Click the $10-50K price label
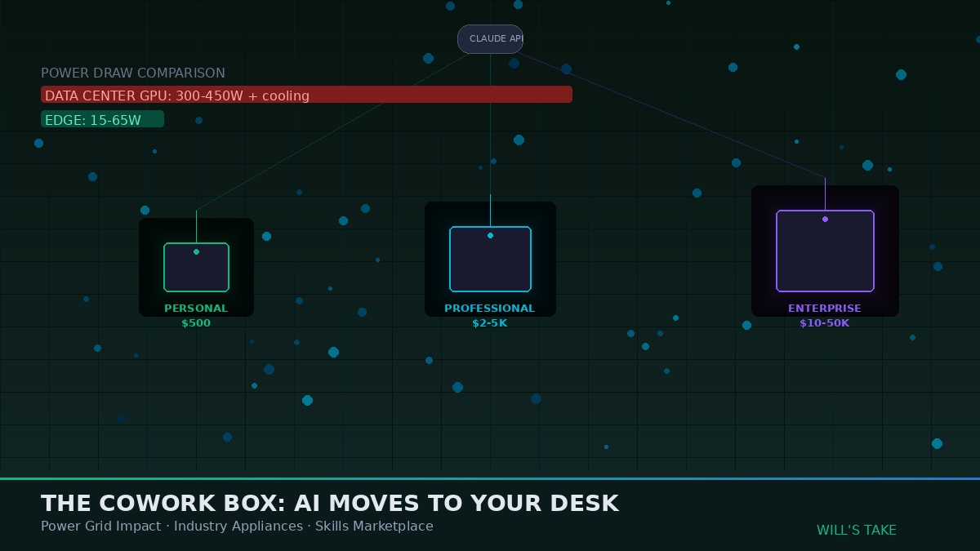This screenshot has height=551, width=980. click(825, 322)
